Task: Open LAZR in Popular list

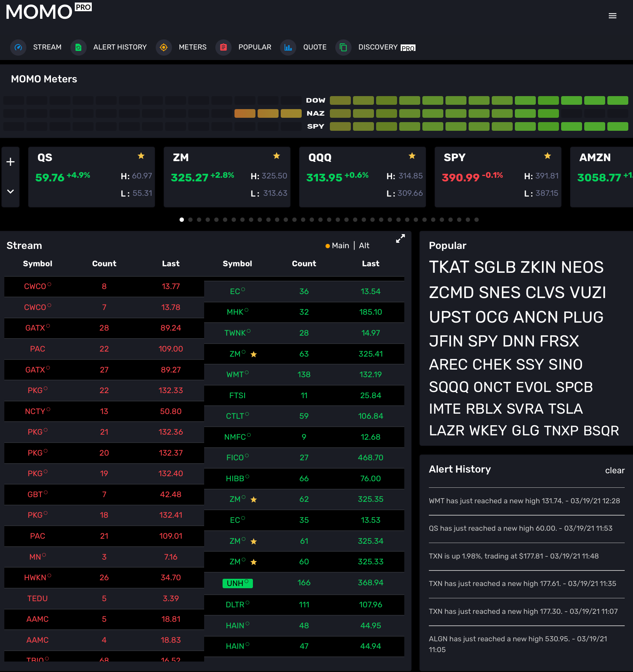Action: point(447,431)
